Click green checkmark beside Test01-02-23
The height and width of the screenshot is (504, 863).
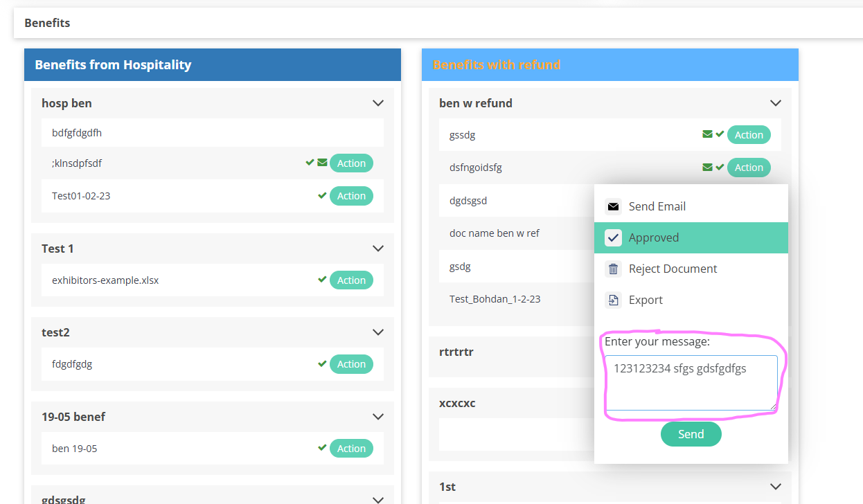pyautogui.click(x=322, y=196)
